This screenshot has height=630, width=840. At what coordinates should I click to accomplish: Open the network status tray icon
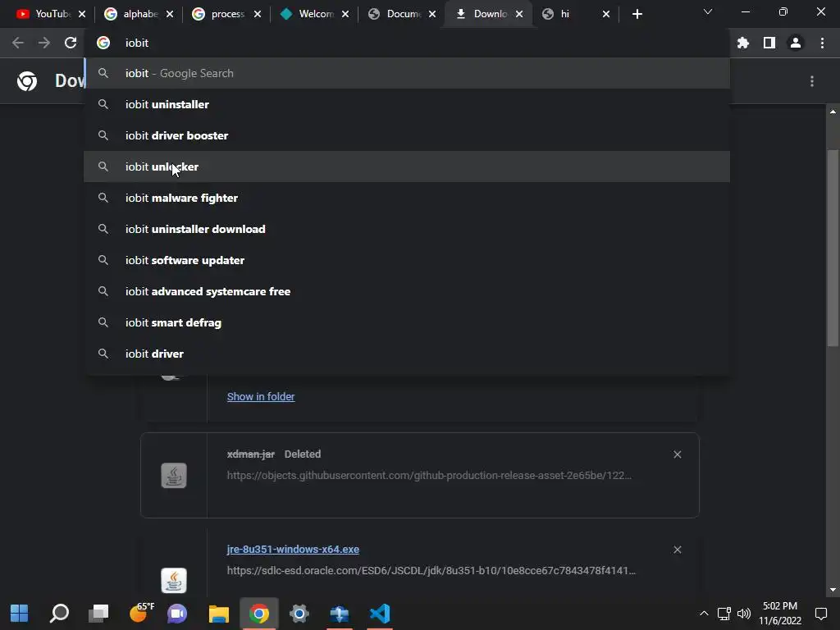tap(724, 614)
